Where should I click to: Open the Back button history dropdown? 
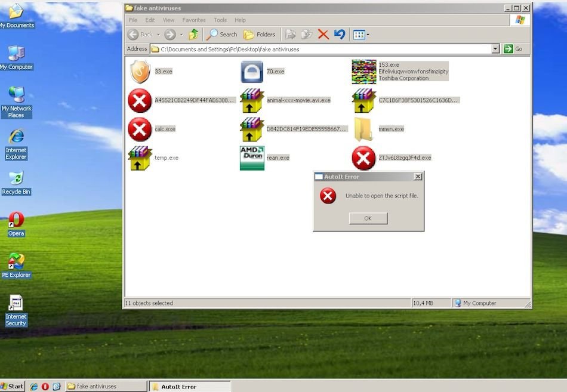click(x=158, y=35)
